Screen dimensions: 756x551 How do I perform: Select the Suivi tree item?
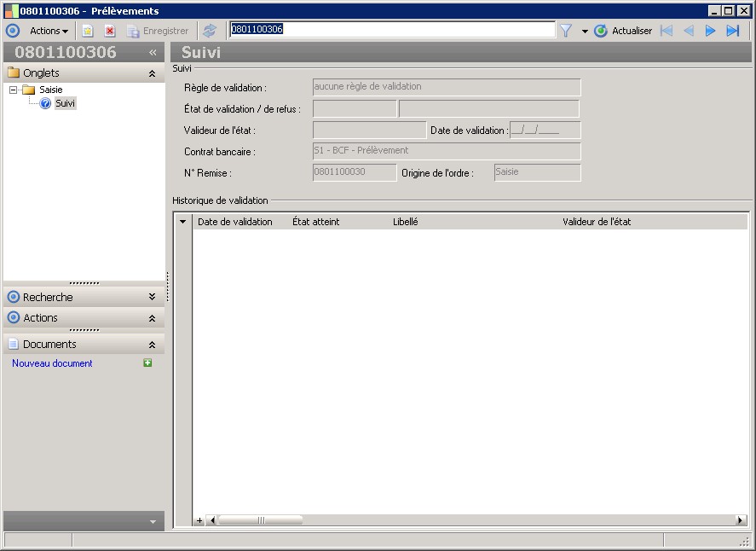[65, 103]
